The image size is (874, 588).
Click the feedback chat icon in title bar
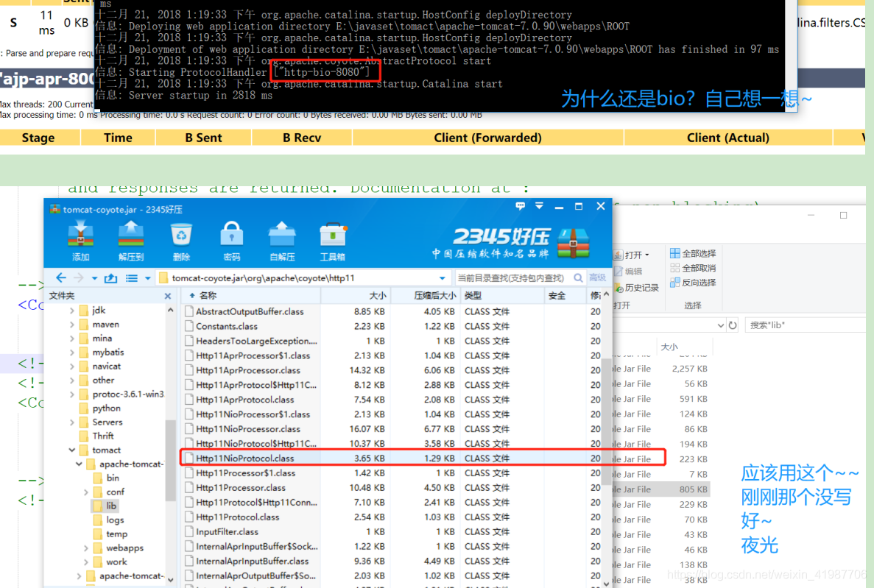(520, 206)
